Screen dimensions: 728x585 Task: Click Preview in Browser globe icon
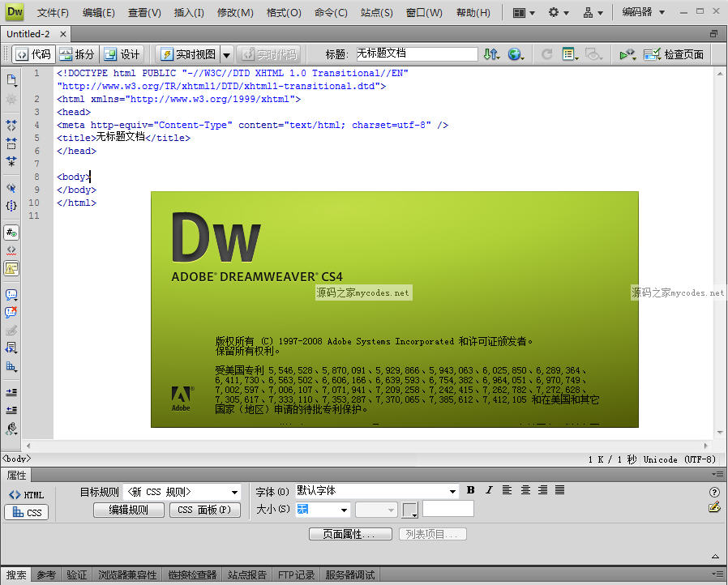point(516,54)
